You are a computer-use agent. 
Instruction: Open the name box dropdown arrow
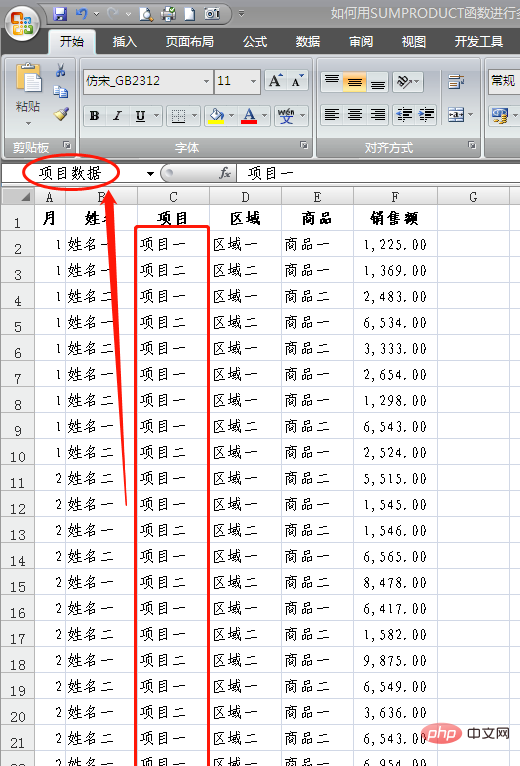click(x=150, y=173)
